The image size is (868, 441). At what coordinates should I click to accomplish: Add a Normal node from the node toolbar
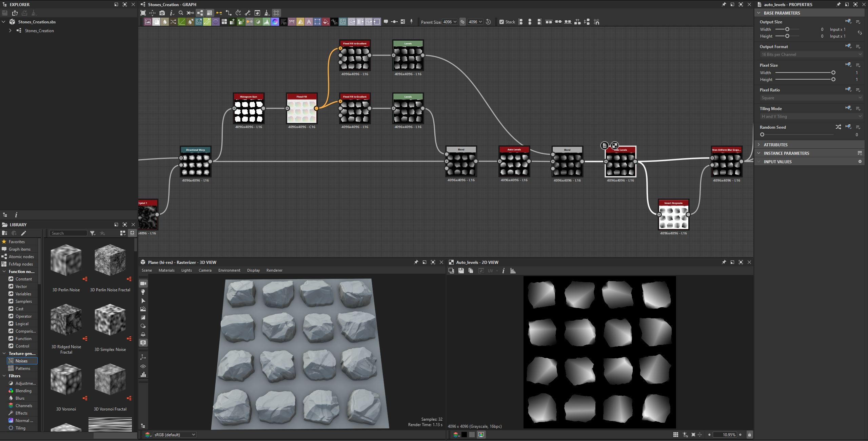(x=275, y=22)
